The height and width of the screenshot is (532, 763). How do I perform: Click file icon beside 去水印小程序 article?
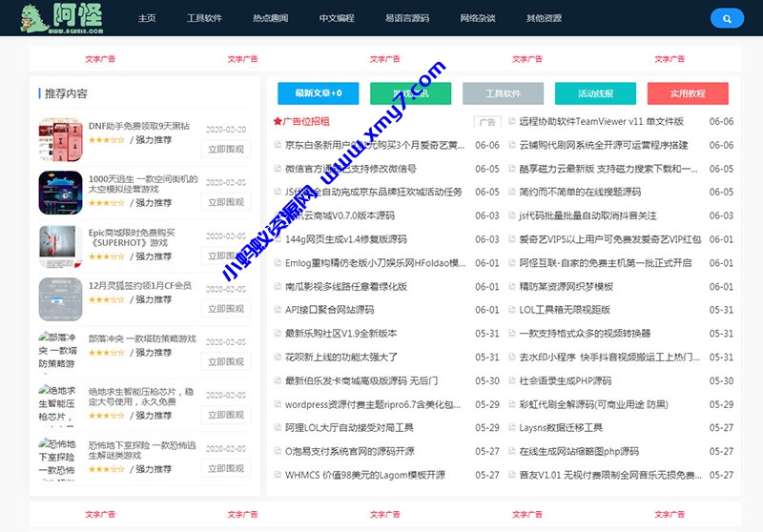click(511, 357)
